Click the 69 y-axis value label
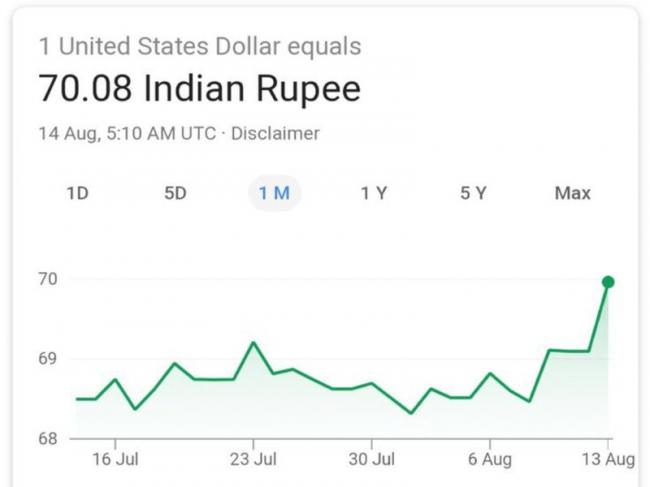The width and height of the screenshot is (650, 487). pyautogui.click(x=49, y=359)
